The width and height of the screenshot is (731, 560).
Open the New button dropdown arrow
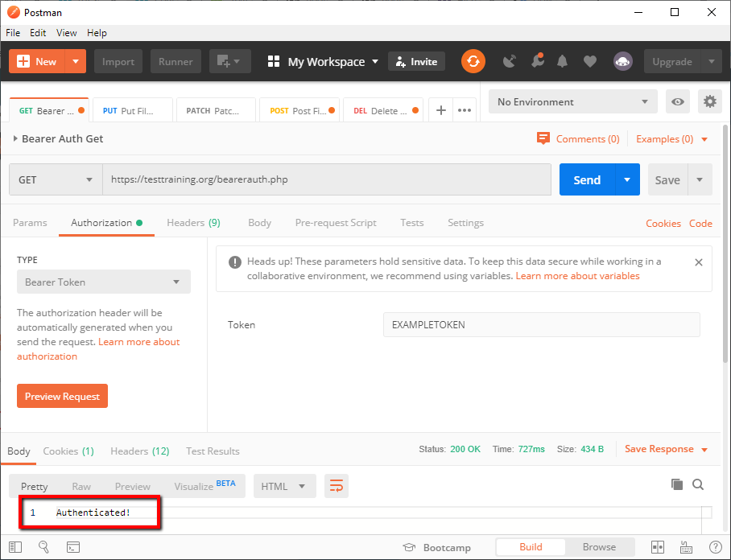pos(76,61)
